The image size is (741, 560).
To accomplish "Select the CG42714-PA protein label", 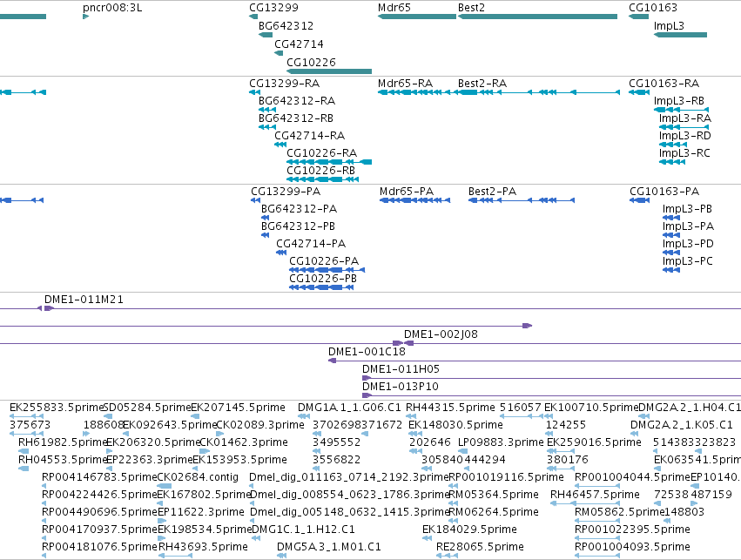I will tap(311, 245).
